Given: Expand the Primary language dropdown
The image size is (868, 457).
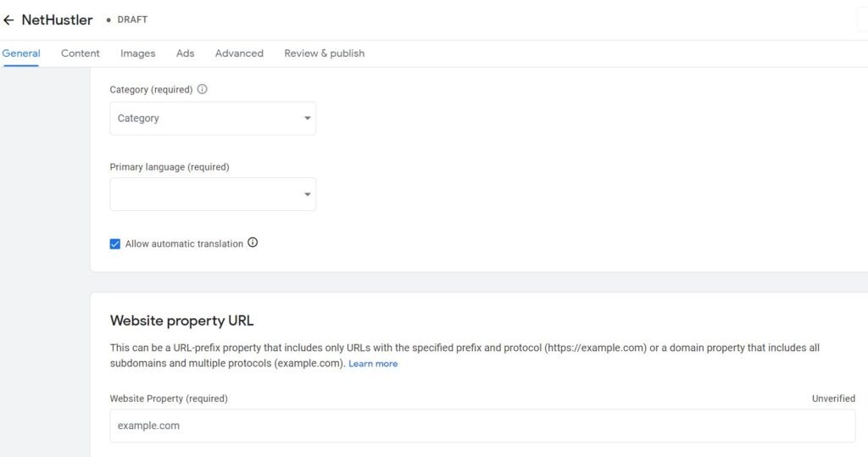Looking at the screenshot, I should tap(213, 194).
